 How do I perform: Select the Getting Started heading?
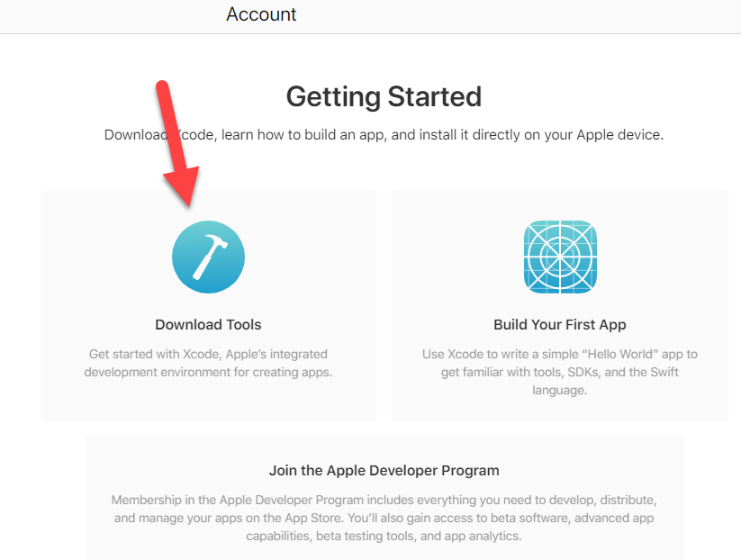[x=384, y=96]
